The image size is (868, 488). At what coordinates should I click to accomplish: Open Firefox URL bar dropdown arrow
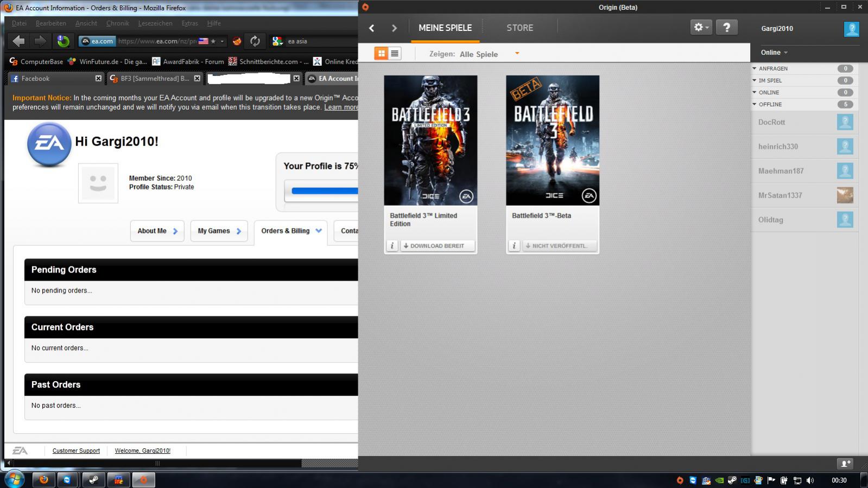pyautogui.click(x=221, y=41)
